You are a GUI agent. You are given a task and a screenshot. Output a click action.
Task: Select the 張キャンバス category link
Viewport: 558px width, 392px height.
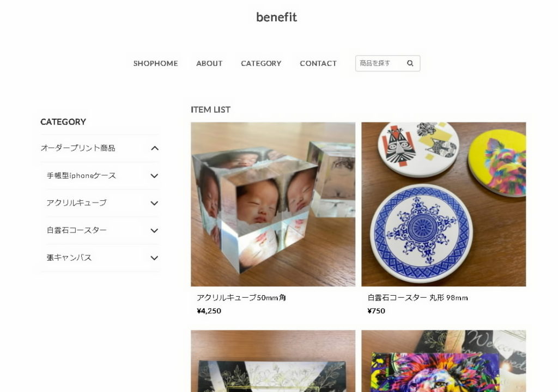[x=69, y=258]
